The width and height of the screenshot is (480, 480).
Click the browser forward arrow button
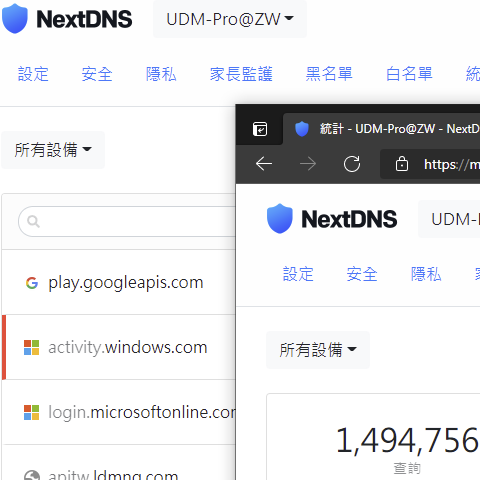[x=308, y=164]
